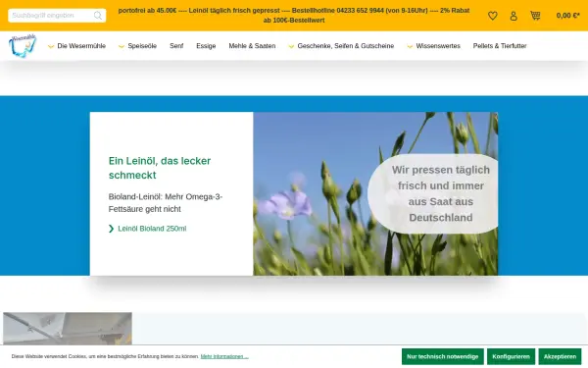Accept cookies with Akzeptieren button

[x=560, y=356]
